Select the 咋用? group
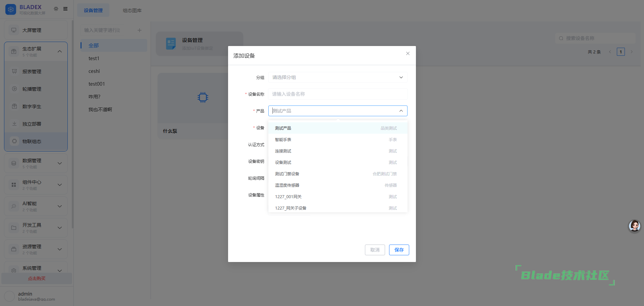This screenshot has height=306, width=644. tap(114, 96)
